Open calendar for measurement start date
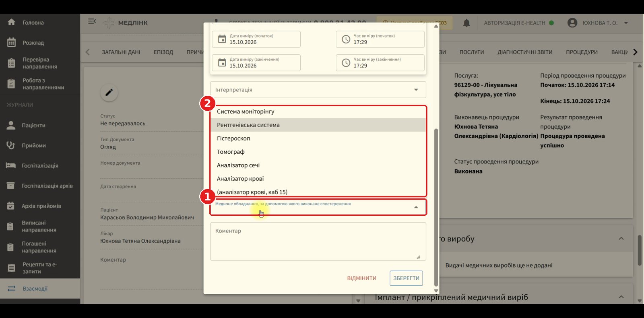 [x=222, y=39]
